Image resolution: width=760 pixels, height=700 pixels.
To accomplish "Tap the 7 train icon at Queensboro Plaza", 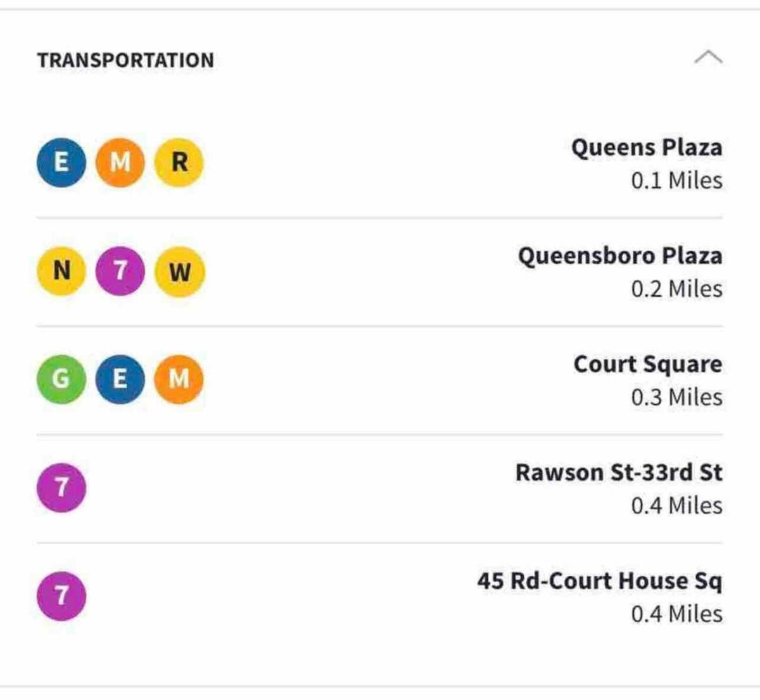I will coord(120,271).
